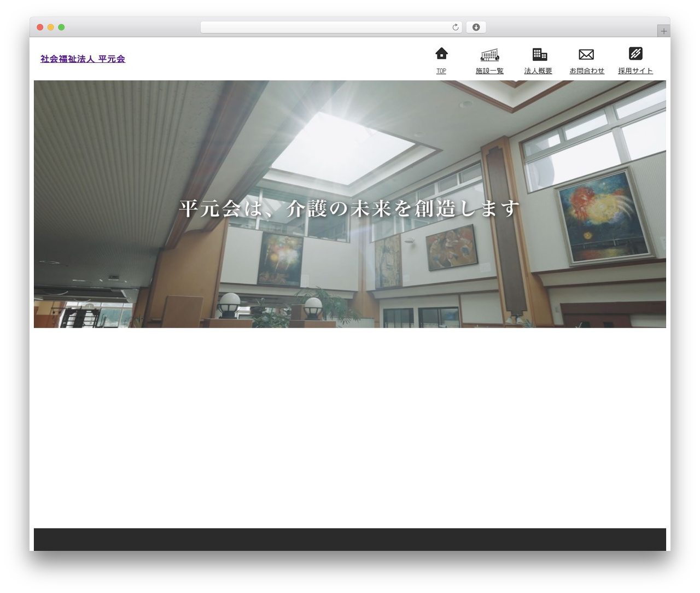Open the recruitment site pencil icon

(x=635, y=53)
